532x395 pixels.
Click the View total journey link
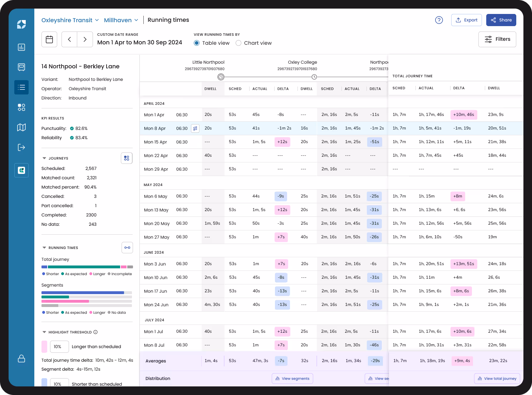pos(497,378)
